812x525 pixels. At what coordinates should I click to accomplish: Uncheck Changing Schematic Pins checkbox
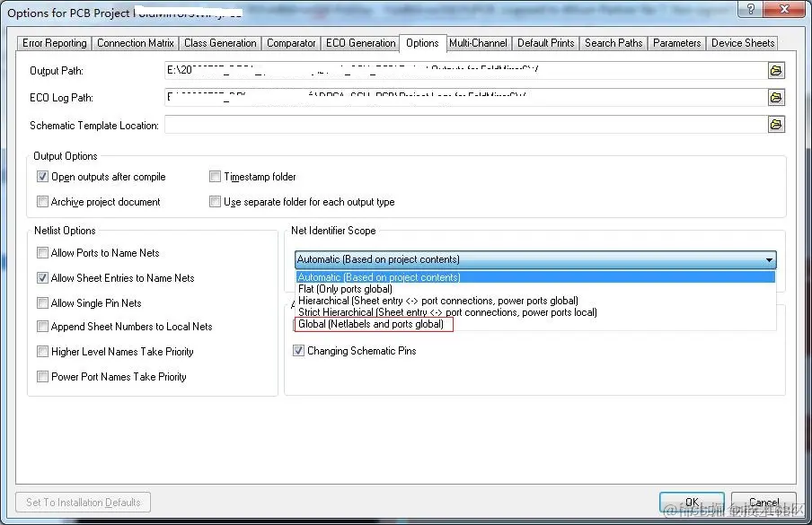pyautogui.click(x=298, y=351)
